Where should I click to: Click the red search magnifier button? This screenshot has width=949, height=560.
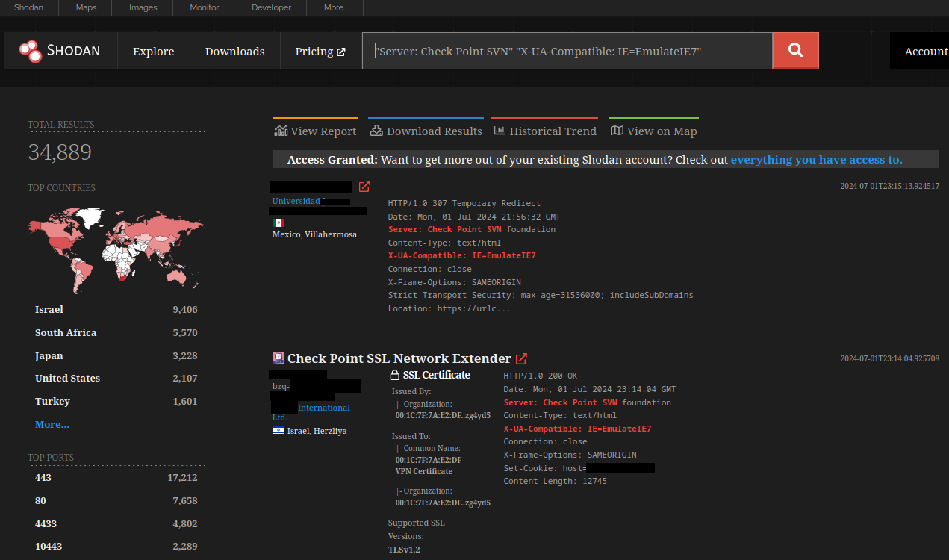point(795,51)
